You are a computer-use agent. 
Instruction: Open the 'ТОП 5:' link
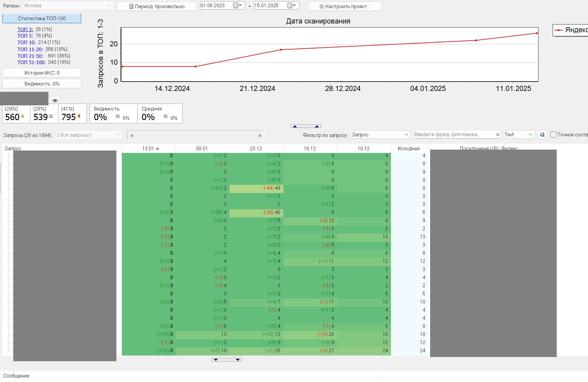point(25,36)
